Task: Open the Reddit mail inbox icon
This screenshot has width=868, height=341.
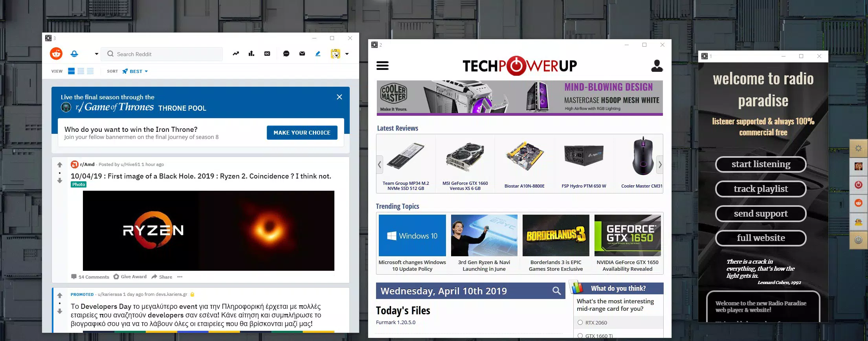Action: (302, 54)
